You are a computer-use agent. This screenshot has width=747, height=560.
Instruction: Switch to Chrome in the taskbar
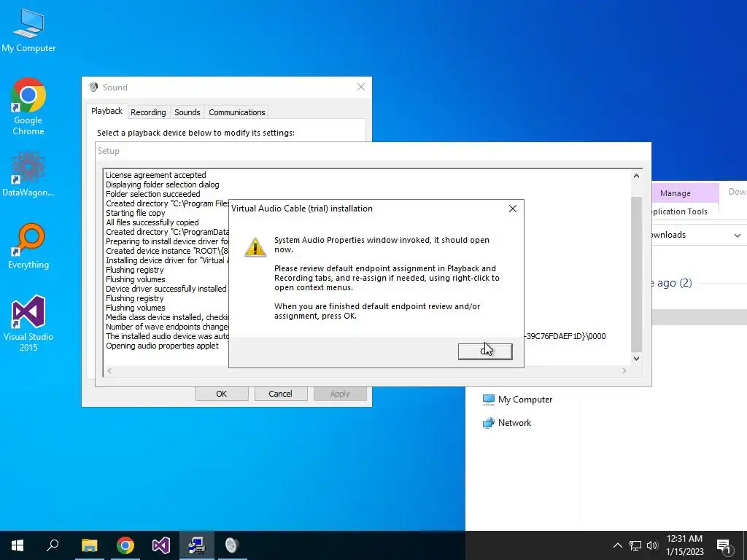point(125,545)
